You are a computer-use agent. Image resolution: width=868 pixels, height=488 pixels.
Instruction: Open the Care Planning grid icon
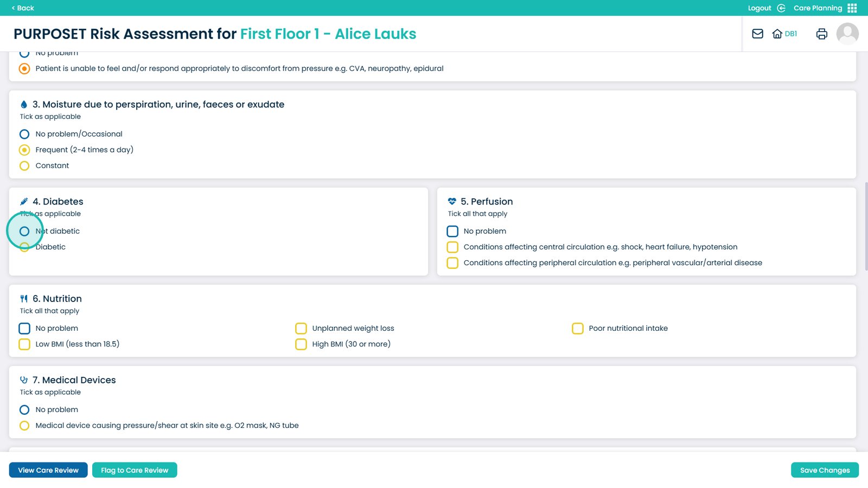click(x=852, y=8)
